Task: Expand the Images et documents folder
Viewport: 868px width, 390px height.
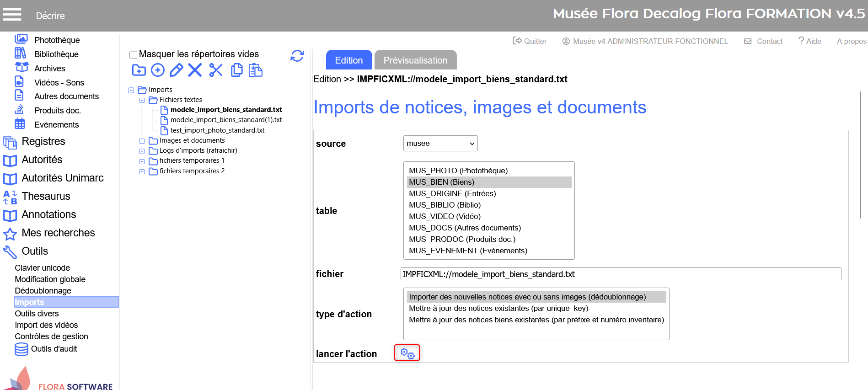Action: pos(142,141)
